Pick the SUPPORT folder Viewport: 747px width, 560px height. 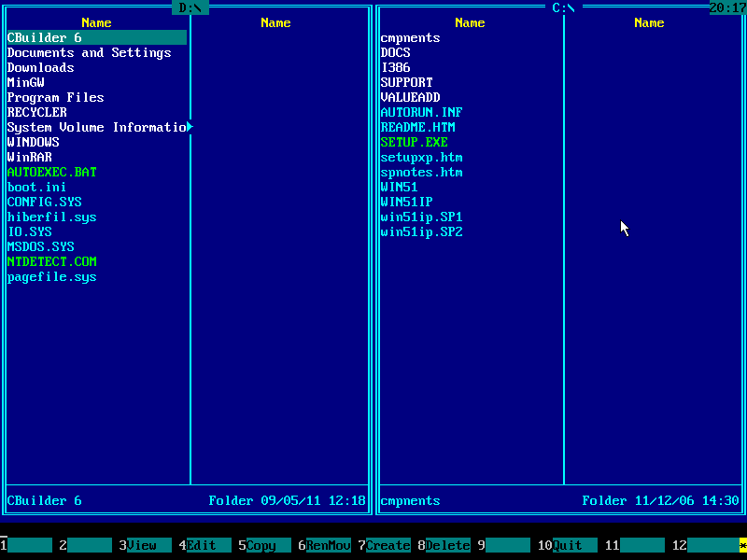[406, 82]
